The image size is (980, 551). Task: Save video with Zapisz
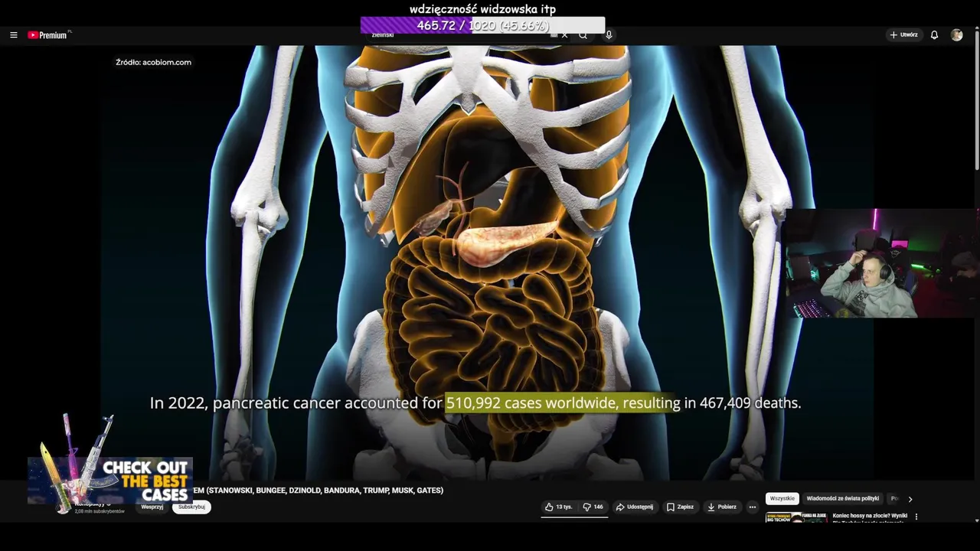pos(680,507)
